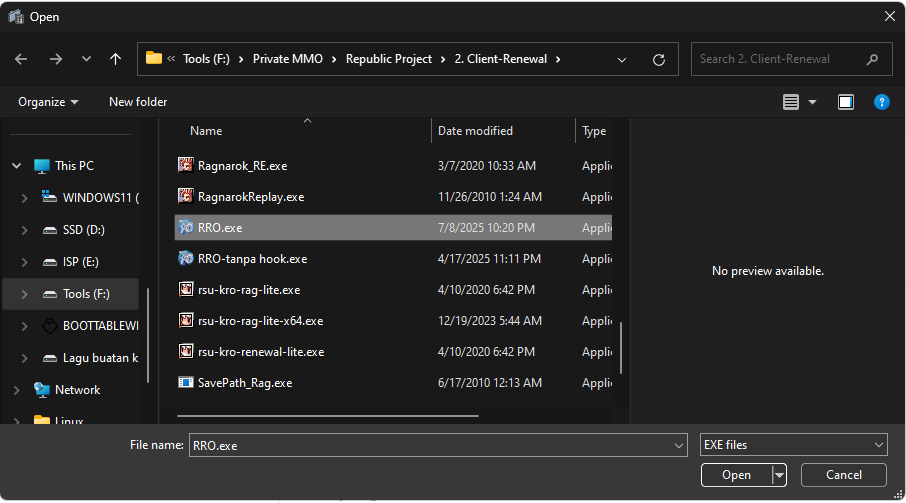The width and height of the screenshot is (906, 503).
Task: Click the Republic Project breadcrumb
Action: click(389, 59)
